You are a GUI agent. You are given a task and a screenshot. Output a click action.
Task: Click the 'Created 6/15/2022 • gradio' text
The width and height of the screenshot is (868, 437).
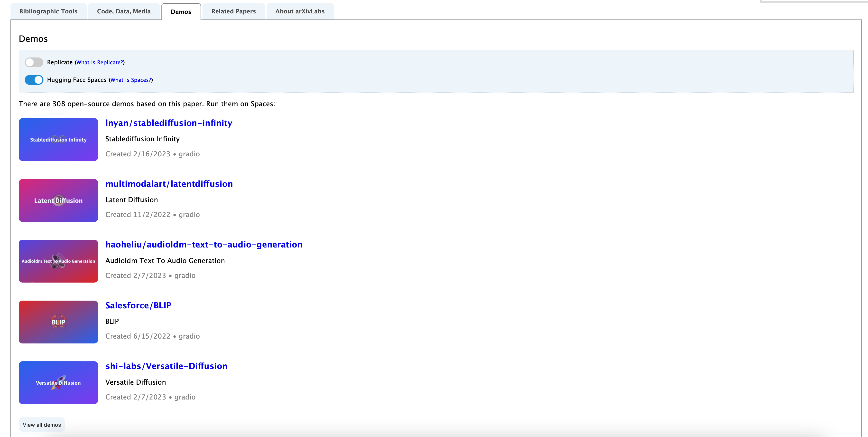coord(153,336)
